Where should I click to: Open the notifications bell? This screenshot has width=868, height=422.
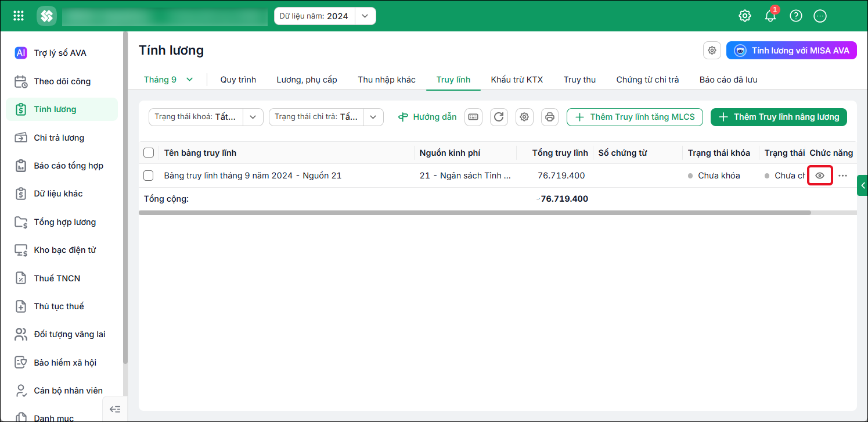pyautogui.click(x=770, y=16)
